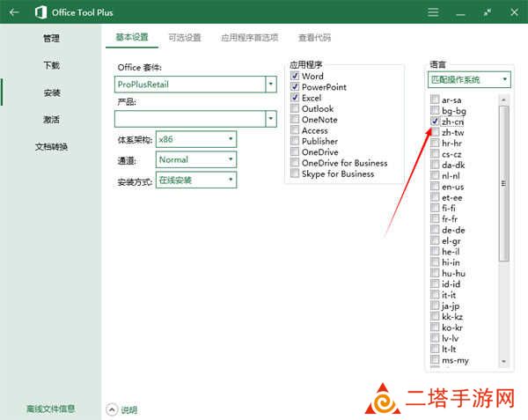Check the bg-bg language checkbox
Screen dimensions: 528x420
click(435, 110)
